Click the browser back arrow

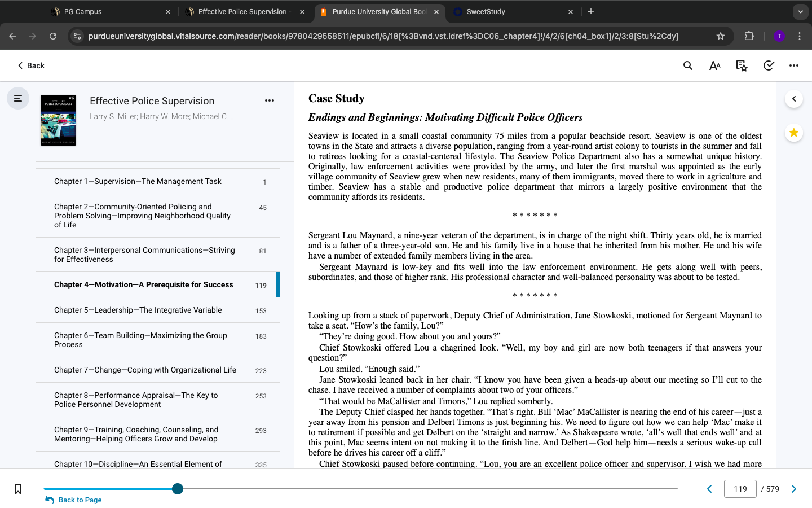click(x=12, y=36)
